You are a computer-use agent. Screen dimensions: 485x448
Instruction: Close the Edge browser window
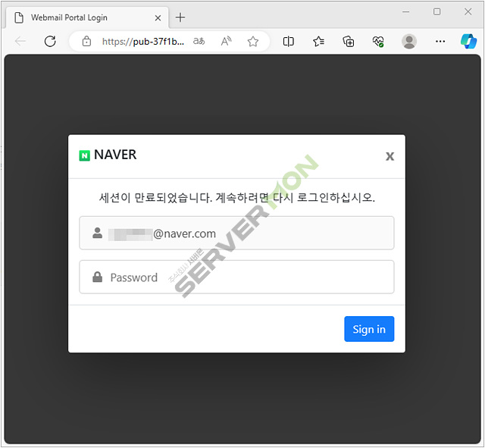468,12
